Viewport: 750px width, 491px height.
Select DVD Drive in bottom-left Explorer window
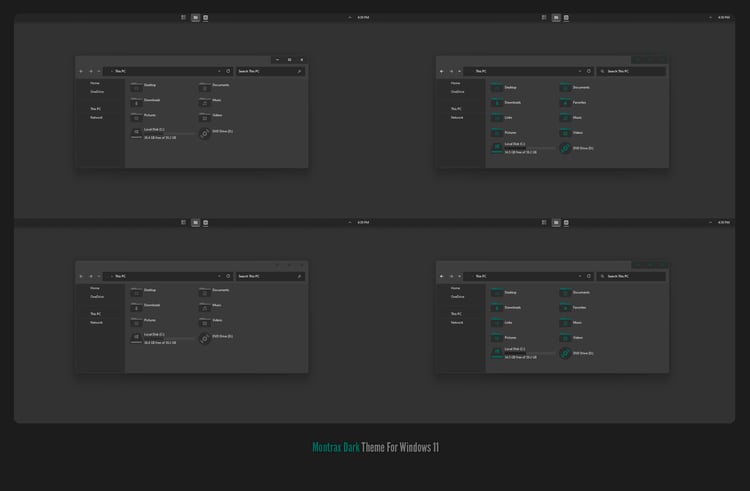click(x=205, y=338)
